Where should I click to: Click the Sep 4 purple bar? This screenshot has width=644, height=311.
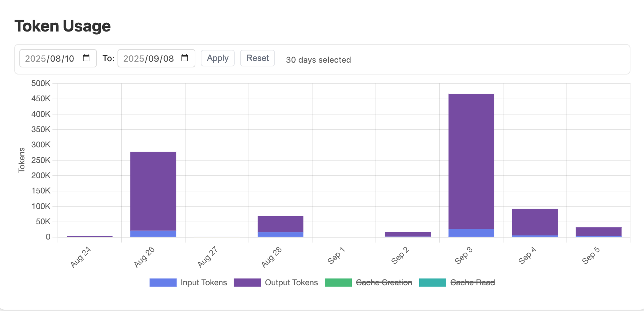coord(535,222)
